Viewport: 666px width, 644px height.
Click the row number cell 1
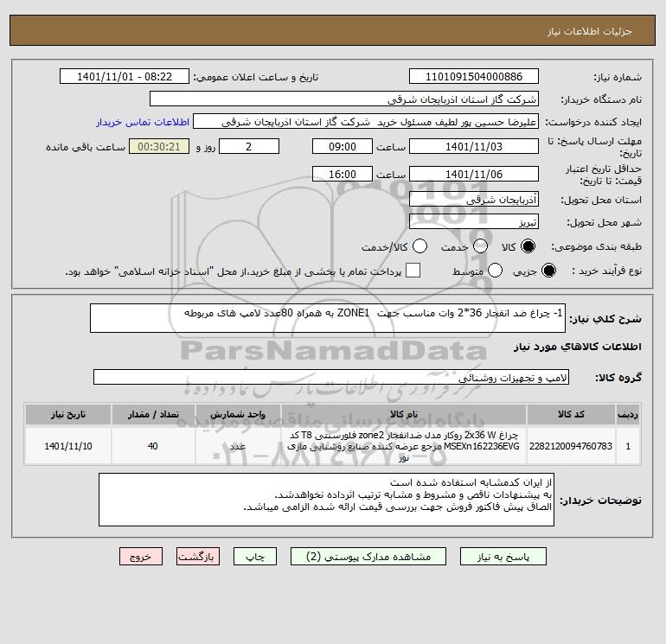(x=628, y=446)
